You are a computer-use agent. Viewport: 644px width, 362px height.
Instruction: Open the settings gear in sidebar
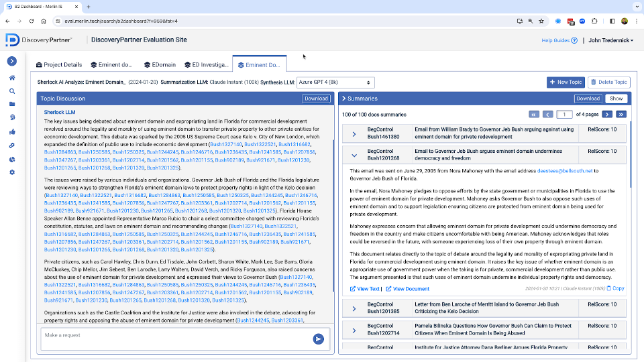pyautogui.click(x=12, y=172)
